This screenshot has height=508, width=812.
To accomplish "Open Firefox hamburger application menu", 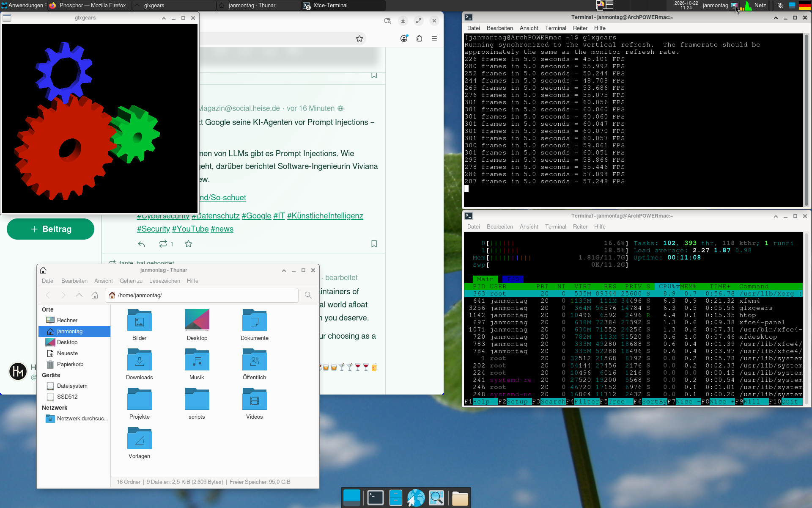I will click(434, 39).
